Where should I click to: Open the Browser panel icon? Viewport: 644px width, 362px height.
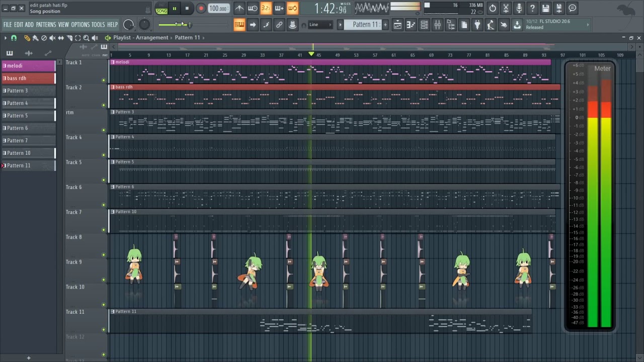coord(451,25)
